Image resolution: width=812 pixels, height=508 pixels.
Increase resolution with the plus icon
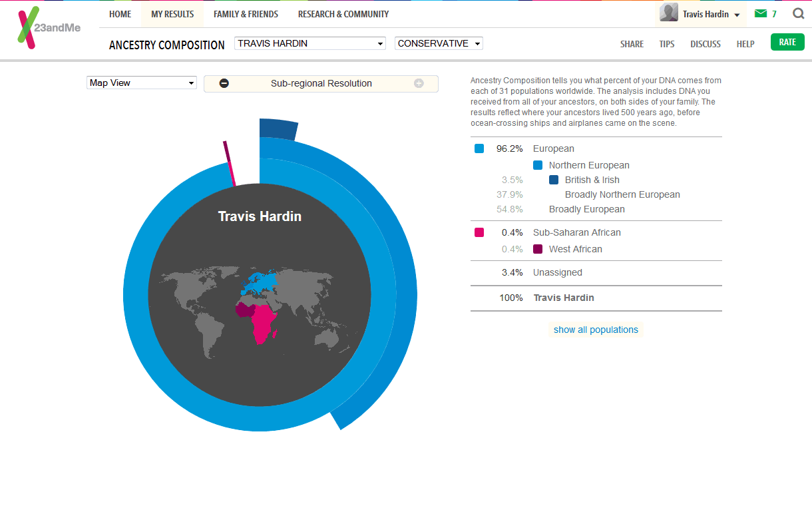(419, 83)
